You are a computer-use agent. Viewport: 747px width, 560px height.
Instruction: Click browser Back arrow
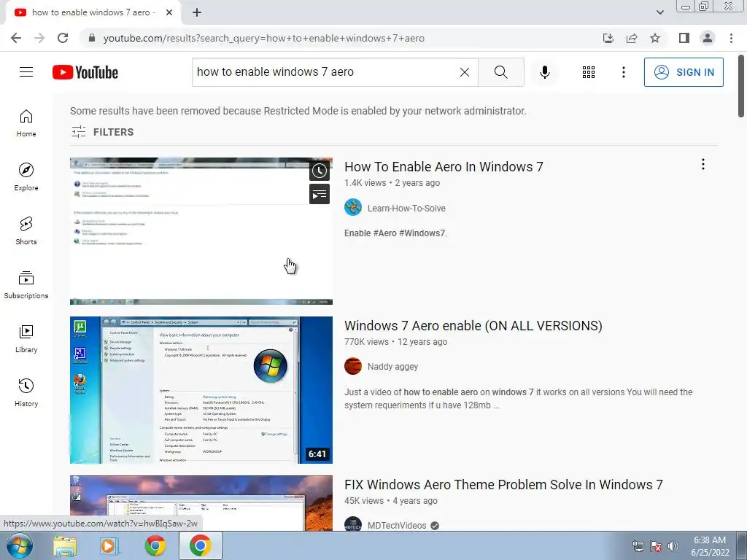coord(16,38)
